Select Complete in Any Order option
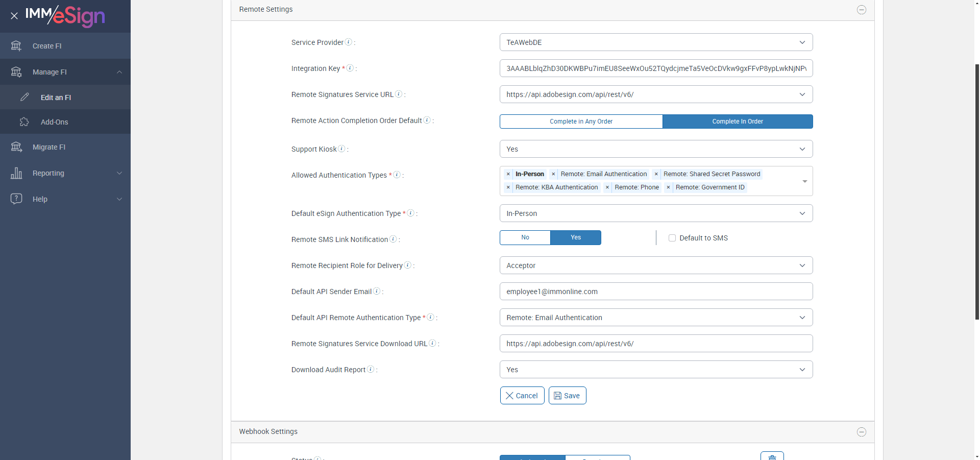Image resolution: width=980 pixels, height=460 pixels. [581, 122]
